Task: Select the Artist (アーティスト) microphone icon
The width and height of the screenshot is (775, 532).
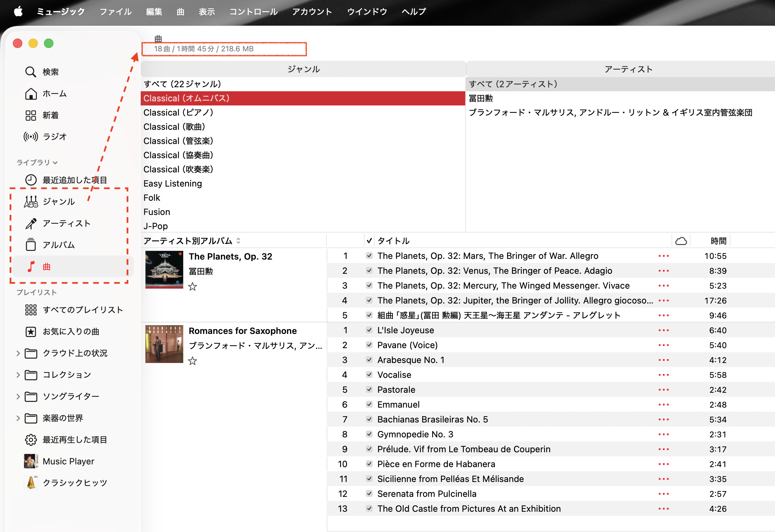Action: point(31,223)
